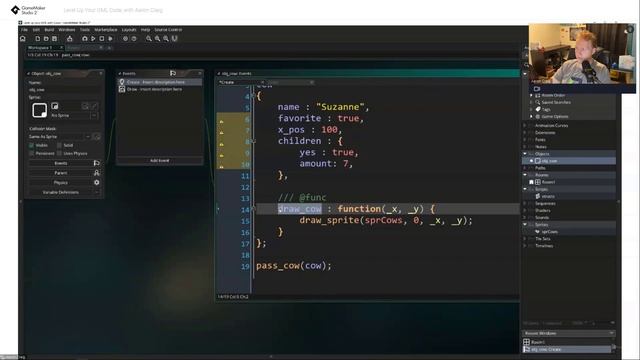Open project using toolbar folder icon
Viewport: 640px width, 360px height.
(46, 38)
